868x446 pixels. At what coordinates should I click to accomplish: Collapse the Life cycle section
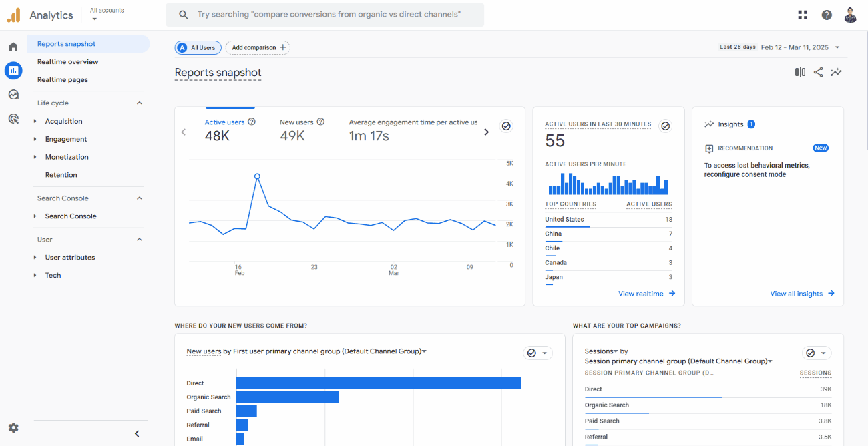(x=140, y=103)
